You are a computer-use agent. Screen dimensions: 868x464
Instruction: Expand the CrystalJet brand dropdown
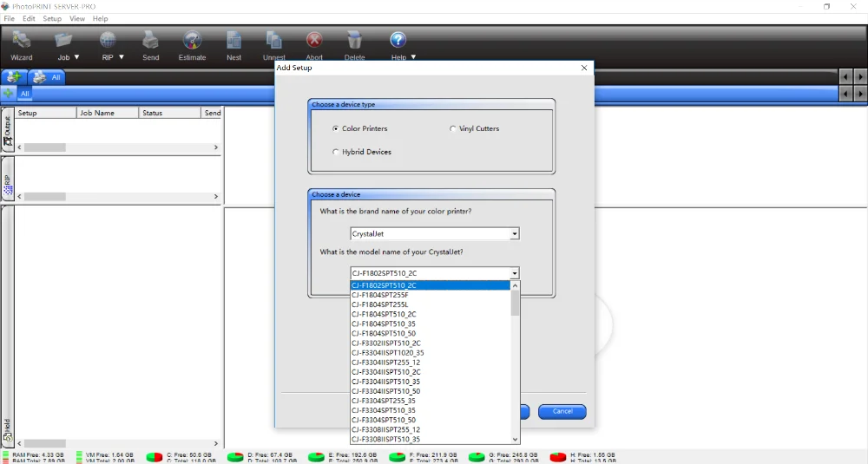[514, 234]
